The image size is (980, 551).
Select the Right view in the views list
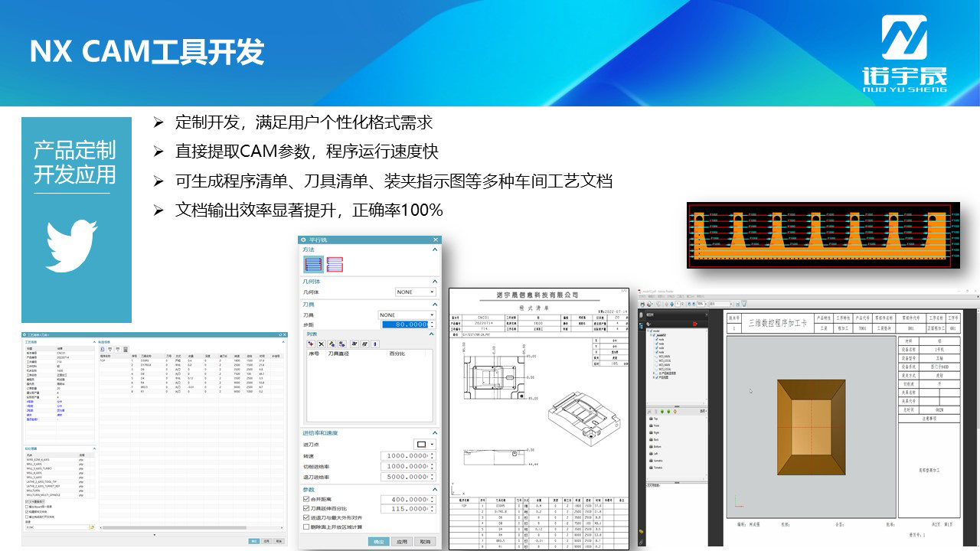[x=655, y=433]
